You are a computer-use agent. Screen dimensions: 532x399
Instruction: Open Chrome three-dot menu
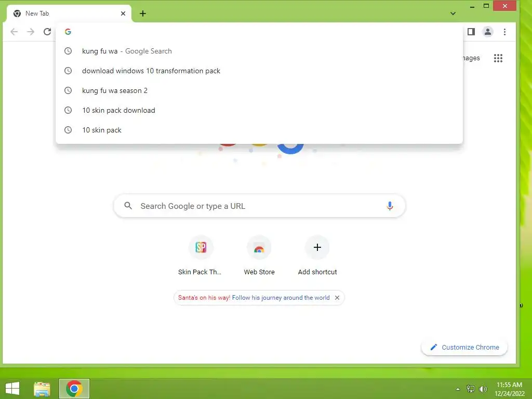click(x=504, y=32)
